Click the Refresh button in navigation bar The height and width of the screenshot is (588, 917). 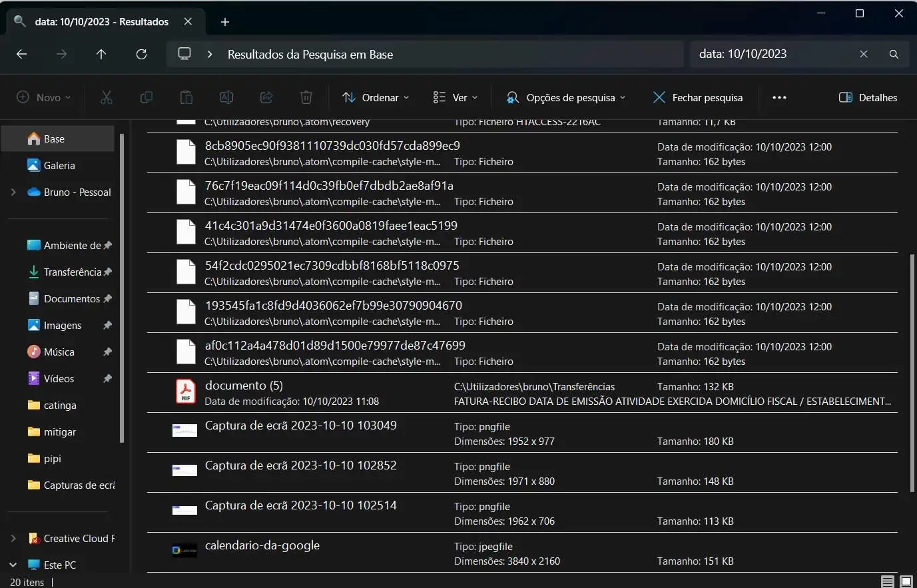[141, 55]
